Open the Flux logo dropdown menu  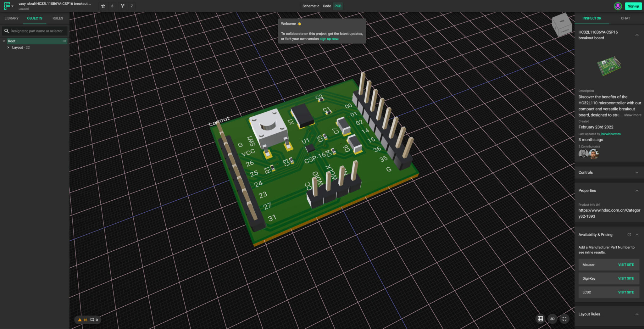tap(8, 6)
